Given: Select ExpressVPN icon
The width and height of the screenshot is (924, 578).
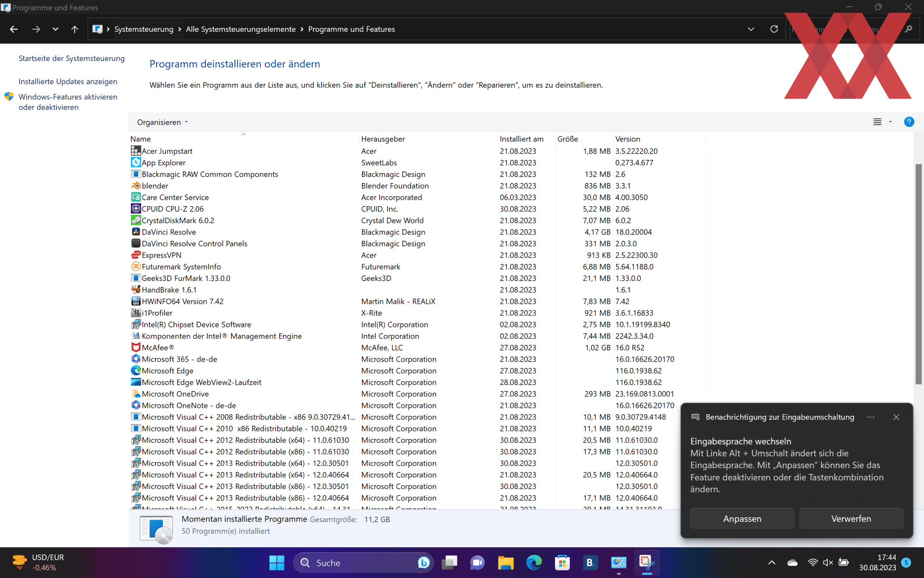Looking at the screenshot, I should pyautogui.click(x=136, y=255).
